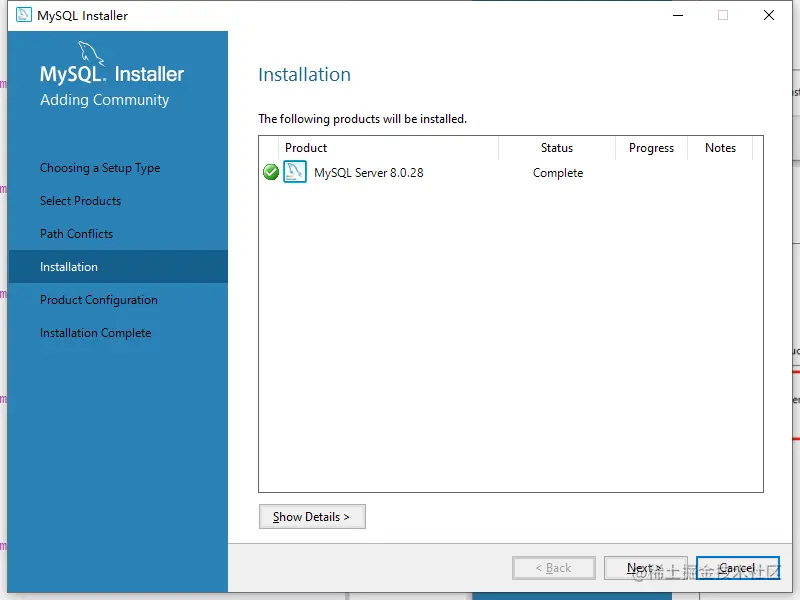Click the Cancel button
Image resolution: width=800 pixels, height=600 pixels.
(738, 568)
